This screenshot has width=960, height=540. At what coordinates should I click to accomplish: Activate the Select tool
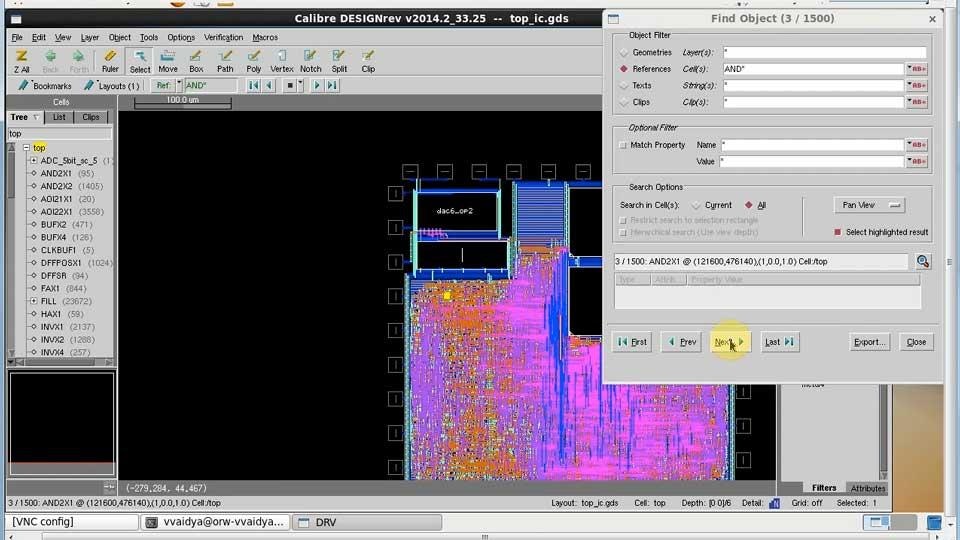click(140, 61)
